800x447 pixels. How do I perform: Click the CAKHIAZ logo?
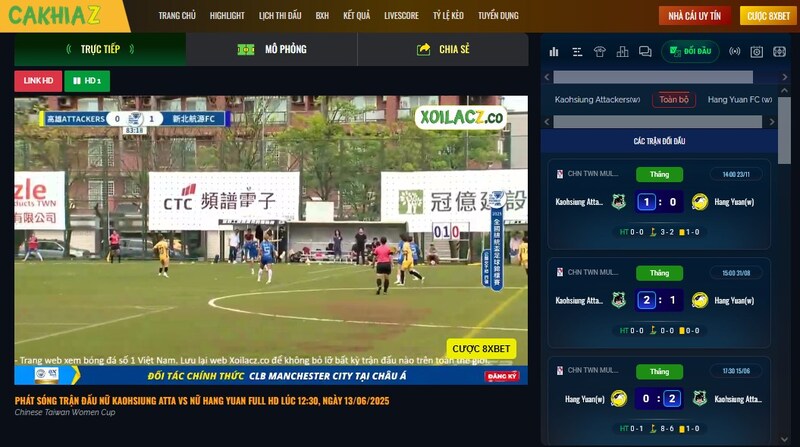point(54,16)
